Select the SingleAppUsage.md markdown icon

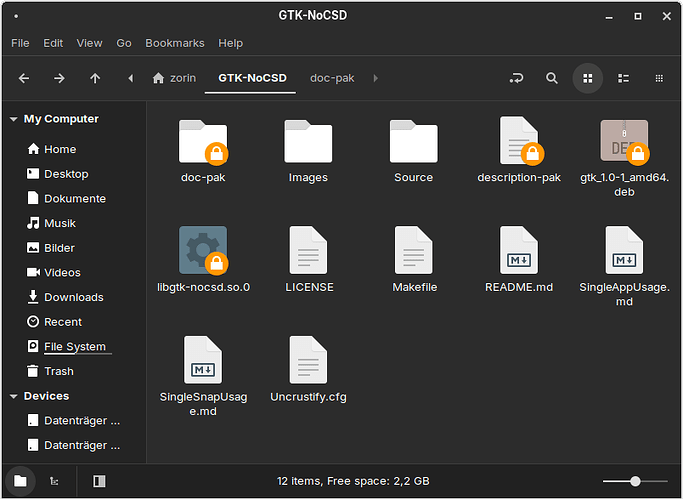624,250
